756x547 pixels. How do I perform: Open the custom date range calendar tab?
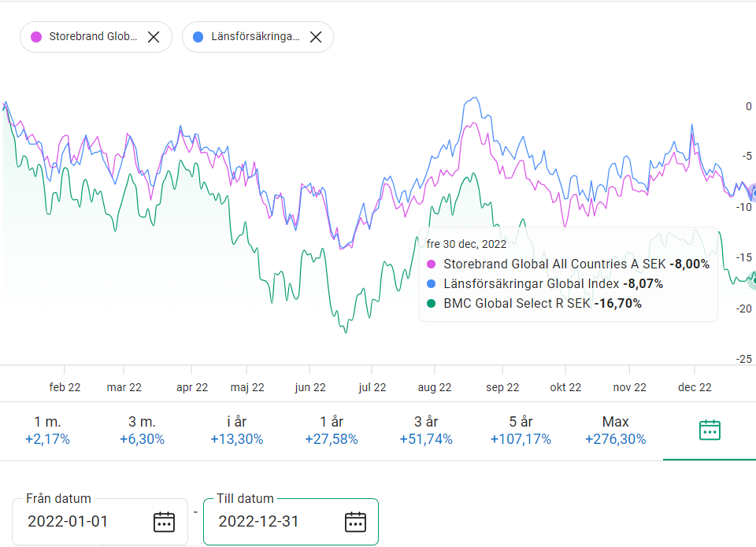pyautogui.click(x=710, y=431)
